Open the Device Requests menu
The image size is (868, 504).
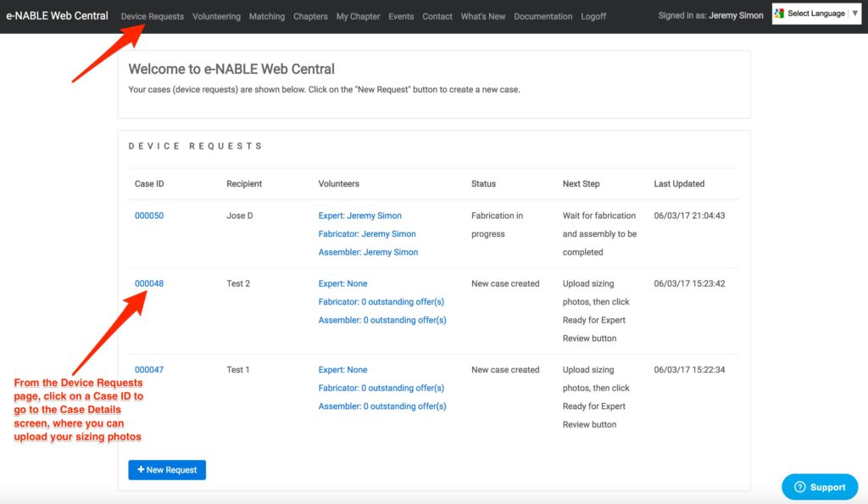tap(153, 17)
